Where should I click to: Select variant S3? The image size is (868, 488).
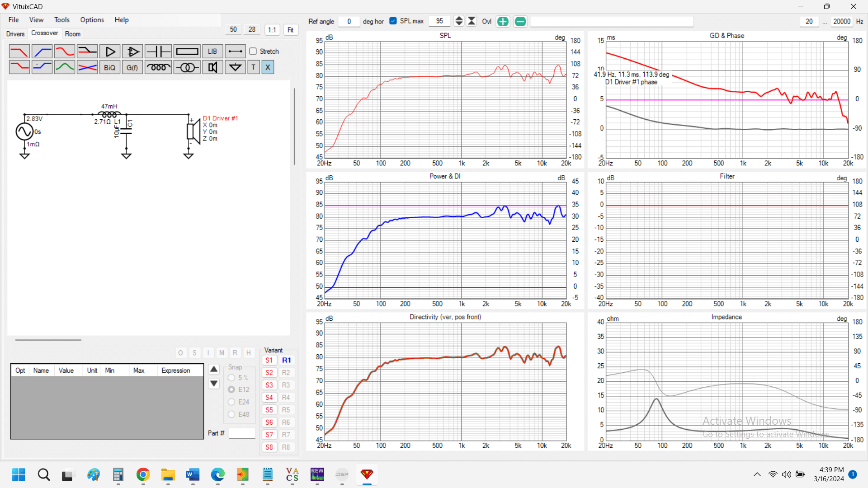[269, 385]
